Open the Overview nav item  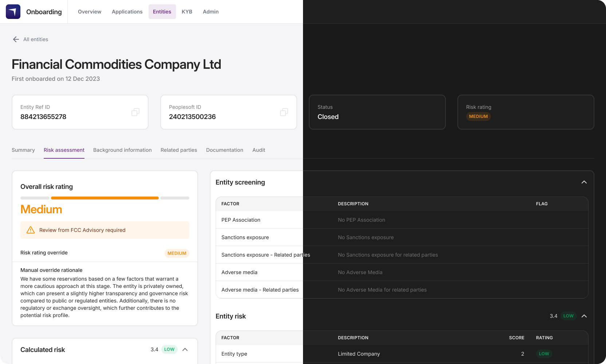pos(90,12)
